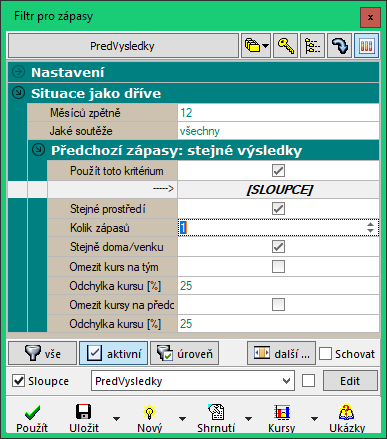387x439 pixels.
Task: Tick the checkbox next to Edit
Action: coord(308,381)
